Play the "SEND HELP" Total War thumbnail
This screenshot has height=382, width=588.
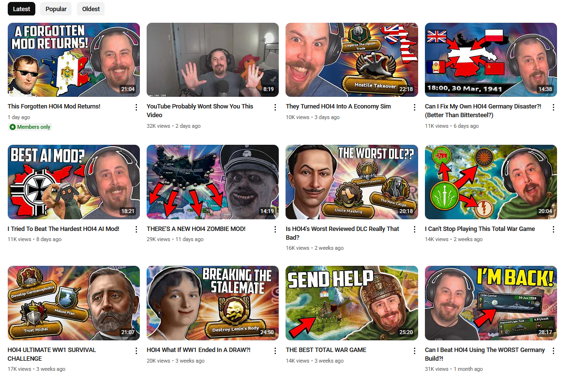coord(352,303)
